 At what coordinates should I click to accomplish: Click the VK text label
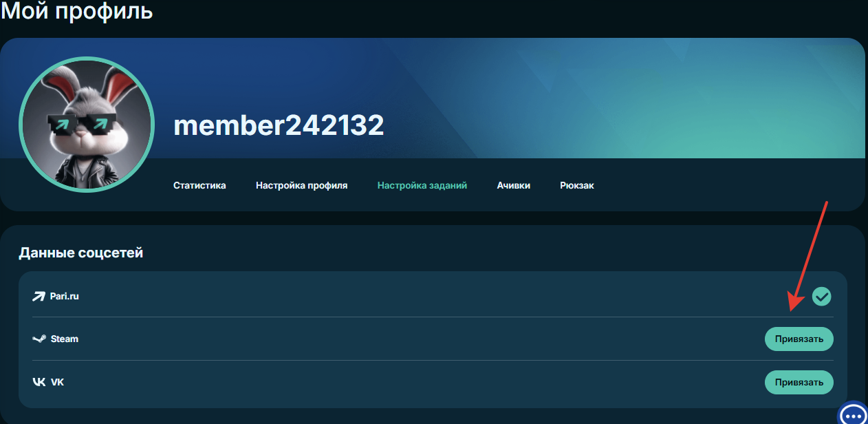pyautogui.click(x=58, y=382)
